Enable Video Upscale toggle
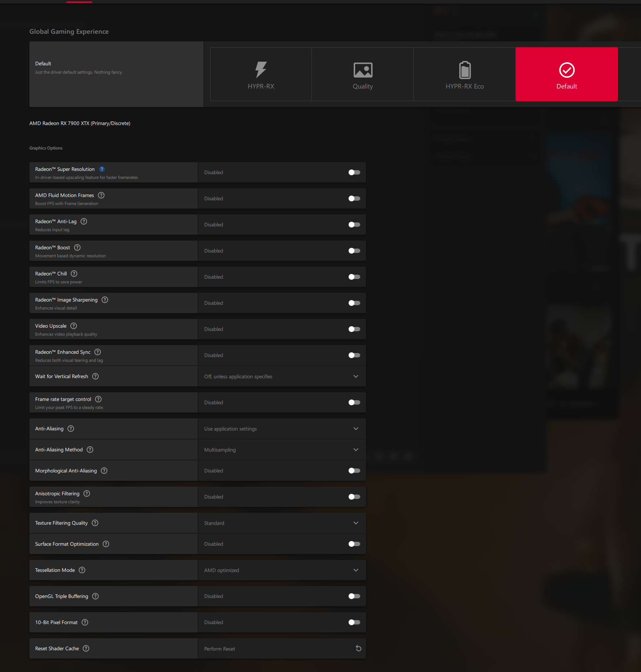641x672 pixels. pyautogui.click(x=354, y=329)
